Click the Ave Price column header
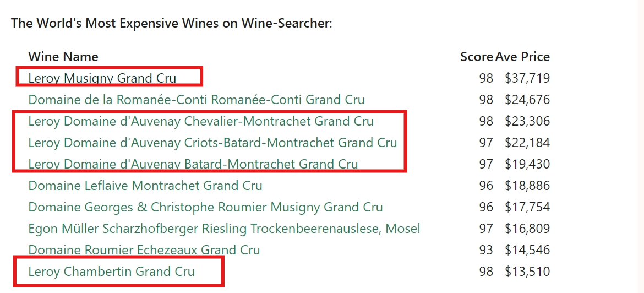Viewport: 644px width, 293px height. pyautogui.click(x=522, y=57)
